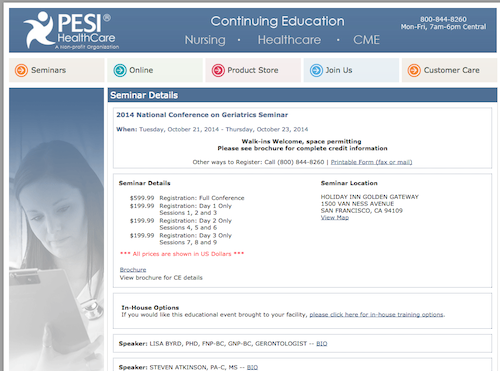This screenshot has height=371, width=500.
Task: Select the Join Us menu item
Action: (351, 70)
